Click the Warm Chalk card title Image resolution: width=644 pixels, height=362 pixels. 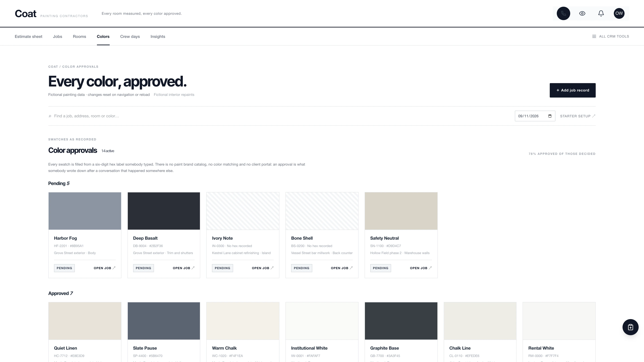(x=224, y=348)
